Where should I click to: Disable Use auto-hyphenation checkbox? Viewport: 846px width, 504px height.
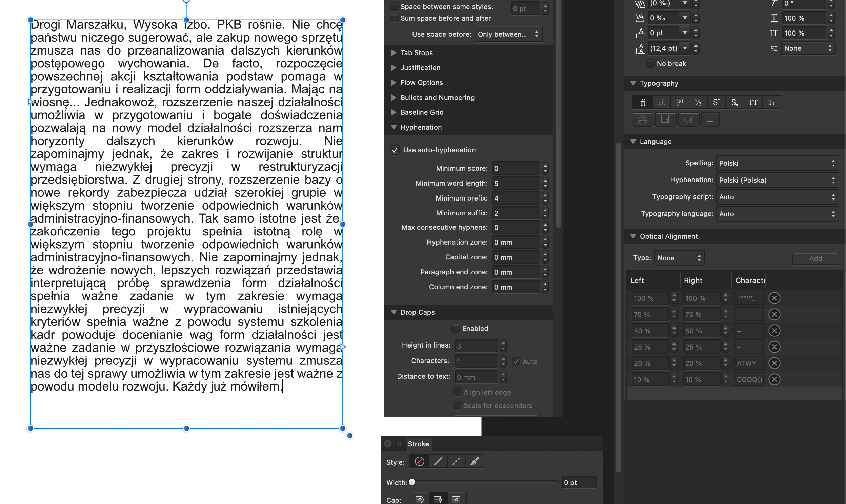(x=395, y=150)
